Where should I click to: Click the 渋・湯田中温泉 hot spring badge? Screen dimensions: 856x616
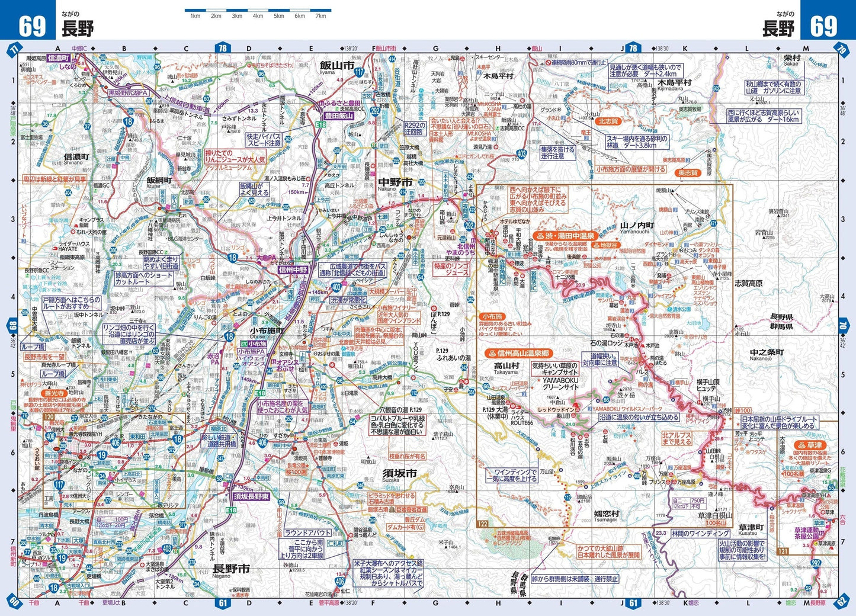563,235
